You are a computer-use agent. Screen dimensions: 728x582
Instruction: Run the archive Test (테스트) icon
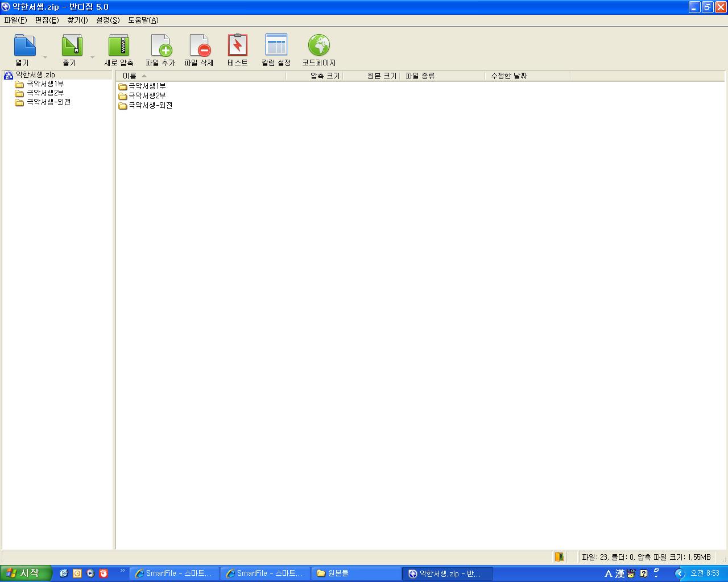[238, 45]
